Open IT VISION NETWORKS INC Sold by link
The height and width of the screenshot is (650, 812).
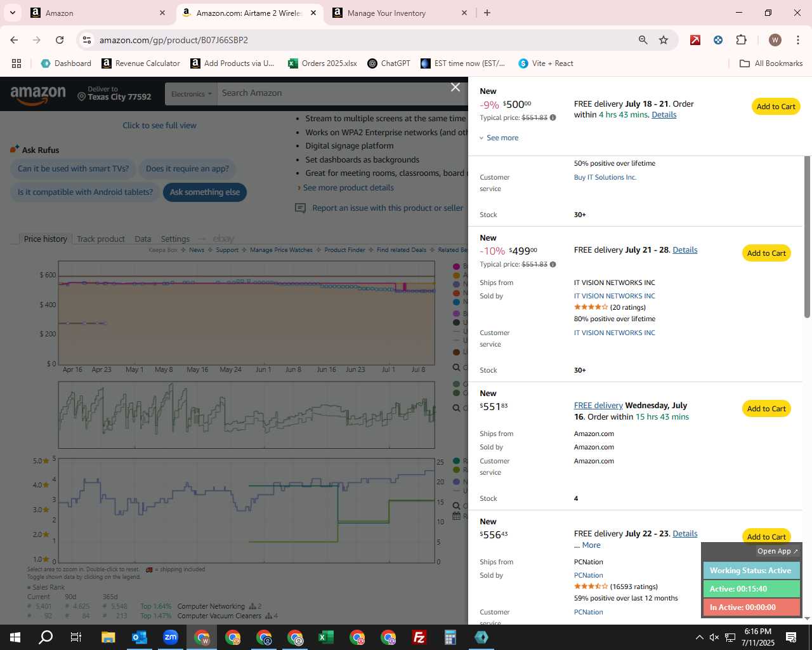(614, 296)
